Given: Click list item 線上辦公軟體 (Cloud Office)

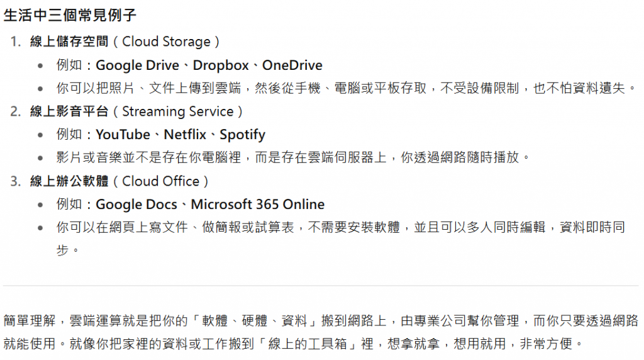Looking at the screenshot, I should [119, 181].
